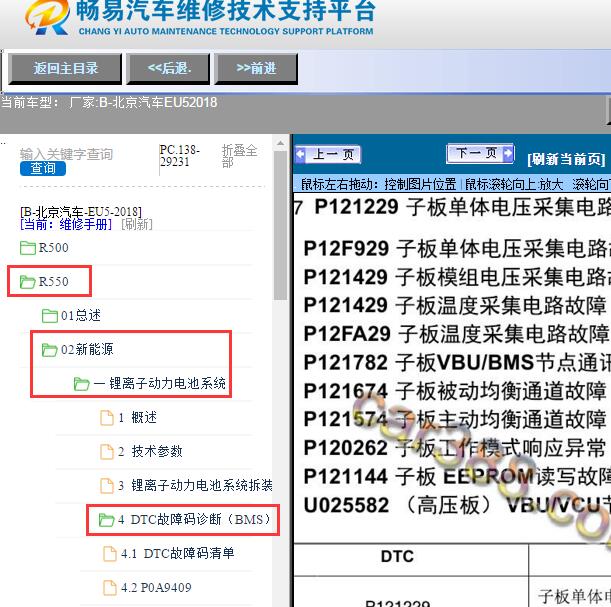
Task: Collapse R550 folder icon
Action: coord(27,282)
